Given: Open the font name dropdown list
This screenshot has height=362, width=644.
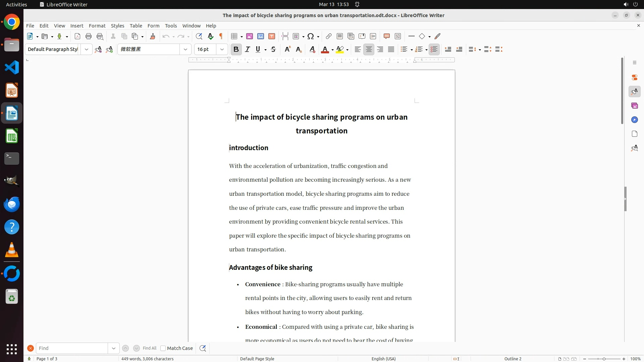Looking at the screenshot, I should click(x=185, y=50).
